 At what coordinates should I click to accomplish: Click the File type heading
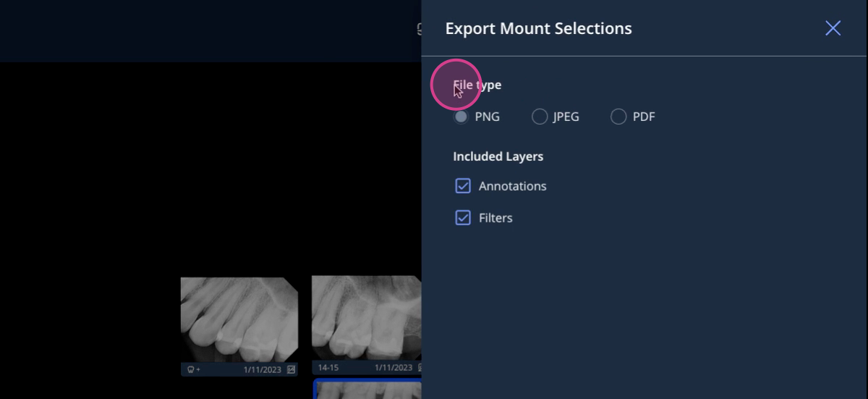click(477, 85)
